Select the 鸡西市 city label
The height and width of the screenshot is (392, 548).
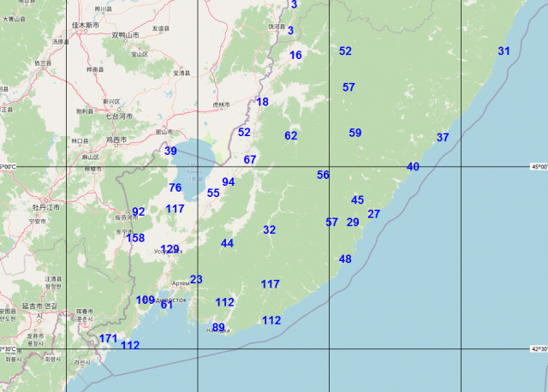[x=115, y=139]
